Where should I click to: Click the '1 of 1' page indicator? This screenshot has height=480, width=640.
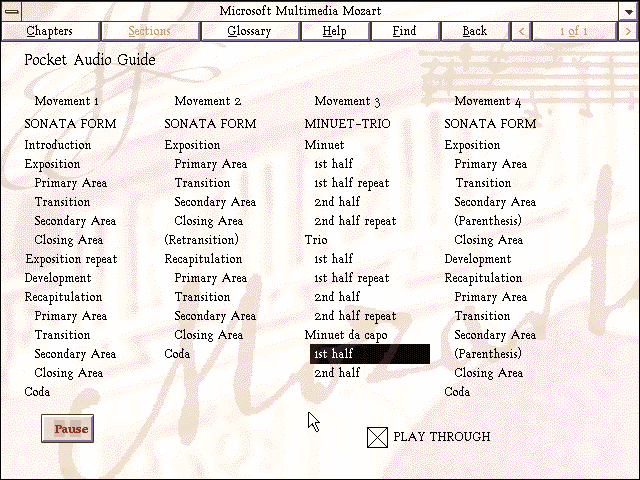(574, 31)
